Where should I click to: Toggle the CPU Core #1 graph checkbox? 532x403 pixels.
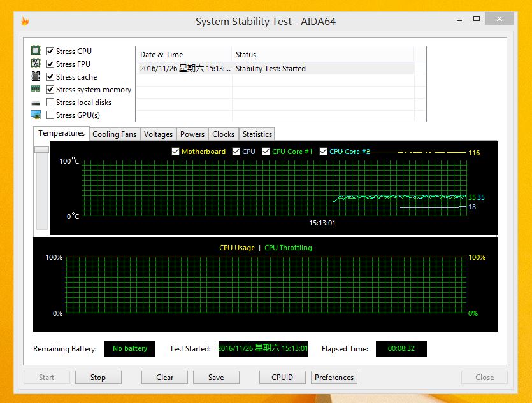coord(266,151)
